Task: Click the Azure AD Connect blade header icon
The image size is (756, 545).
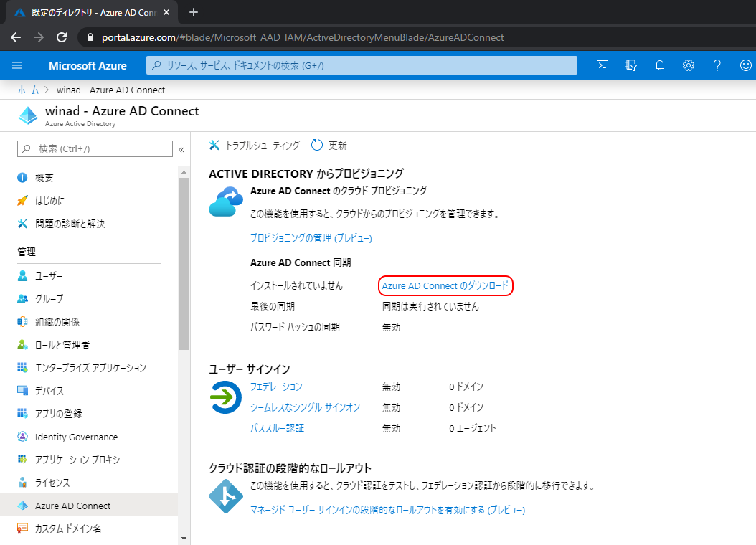Action: [x=28, y=115]
